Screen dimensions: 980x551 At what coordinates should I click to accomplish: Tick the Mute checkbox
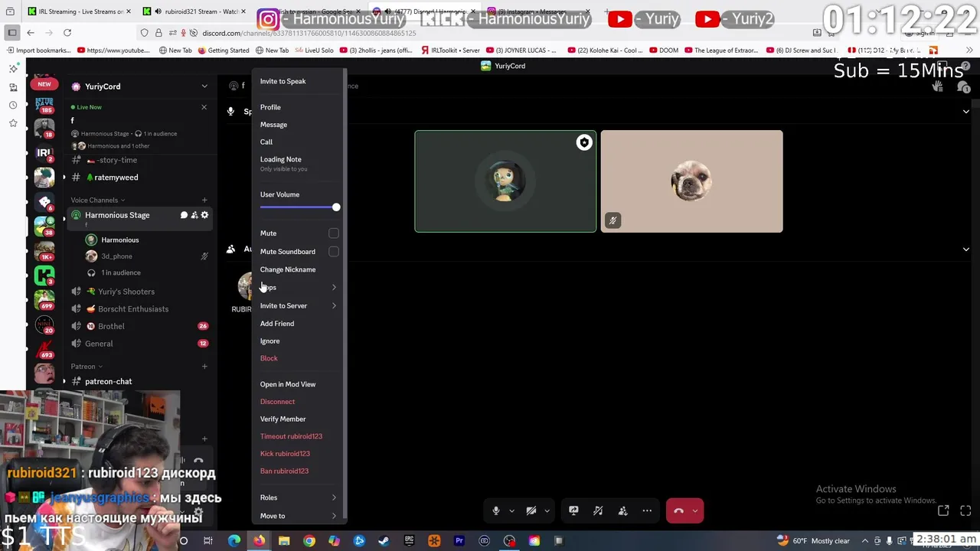pyautogui.click(x=334, y=233)
